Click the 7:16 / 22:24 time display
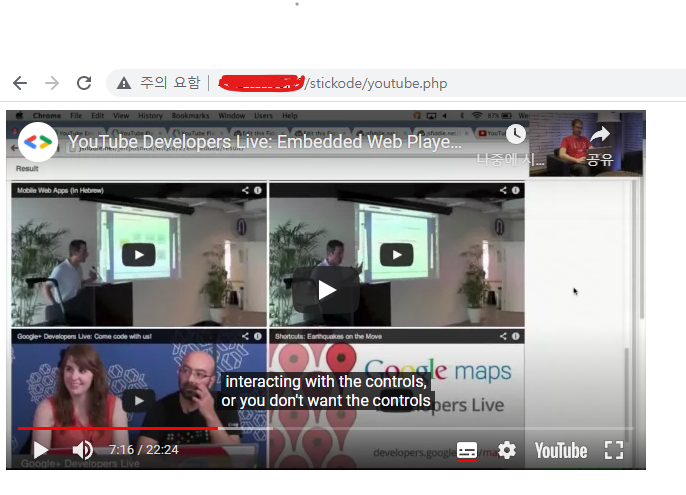 pyautogui.click(x=144, y=450)
